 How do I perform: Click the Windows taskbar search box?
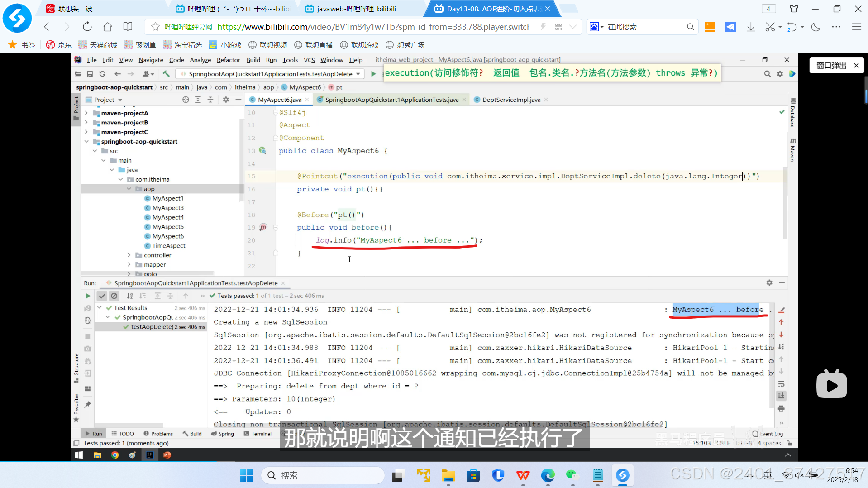[x=323, y=475]
